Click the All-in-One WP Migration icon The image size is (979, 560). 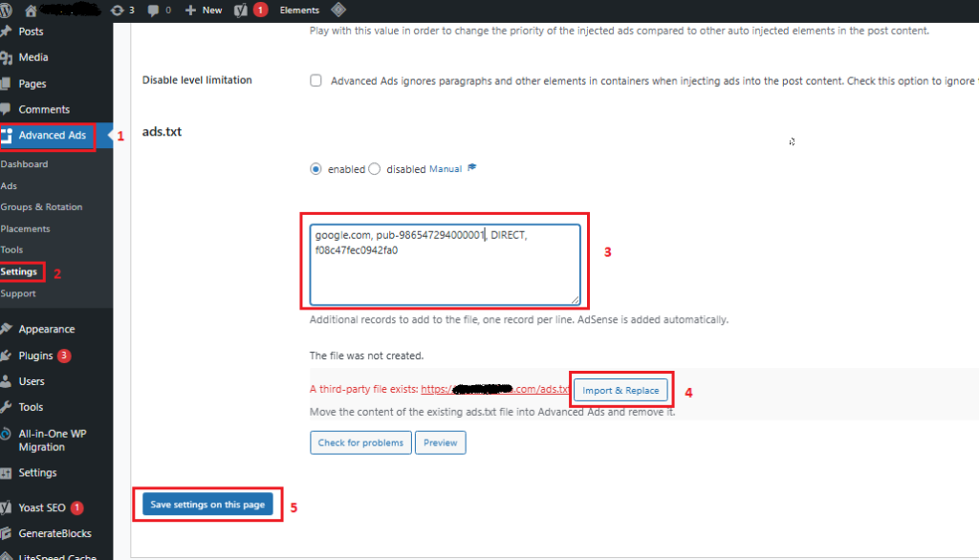[6, 434]
